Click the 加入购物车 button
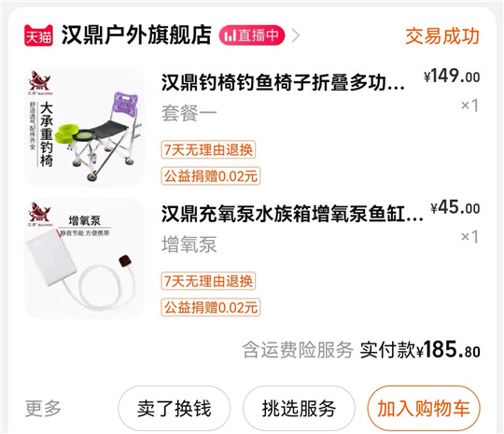 [424, 408]
